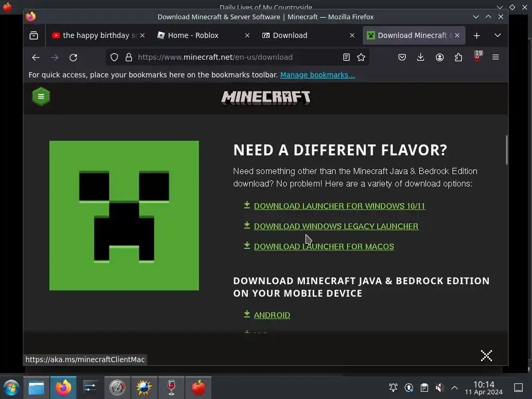The image size is (532, 399).
Task: Toggle reader view in address bar
Action: (x=346, y=57)
